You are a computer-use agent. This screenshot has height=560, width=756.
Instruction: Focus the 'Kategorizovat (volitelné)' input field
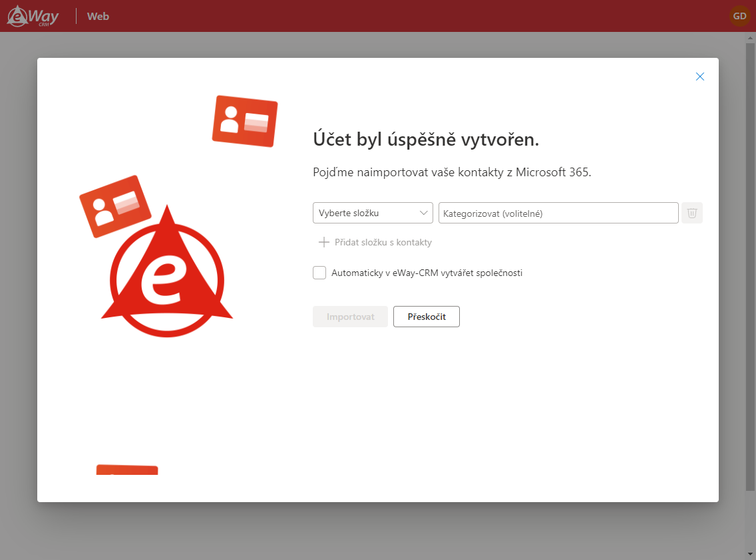(x=558, y=213)
